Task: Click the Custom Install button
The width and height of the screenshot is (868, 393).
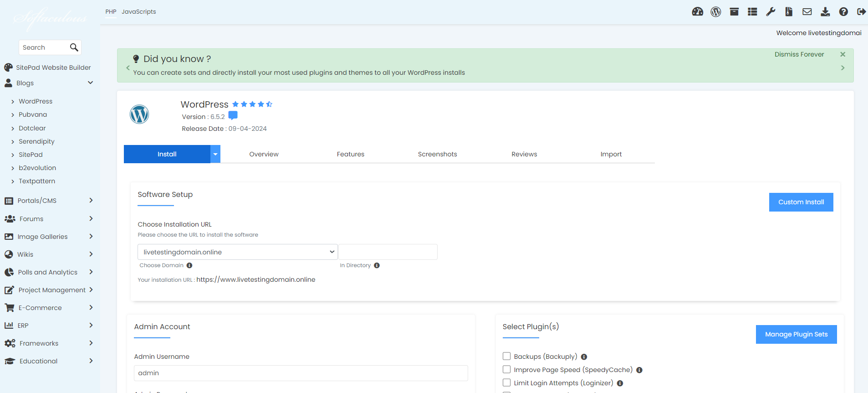Action: tap(801, 202)
